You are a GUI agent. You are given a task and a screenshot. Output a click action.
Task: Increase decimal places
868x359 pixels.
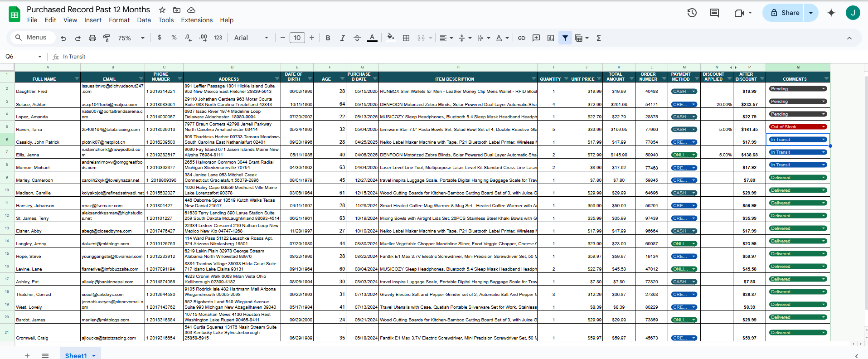[203, 38]
